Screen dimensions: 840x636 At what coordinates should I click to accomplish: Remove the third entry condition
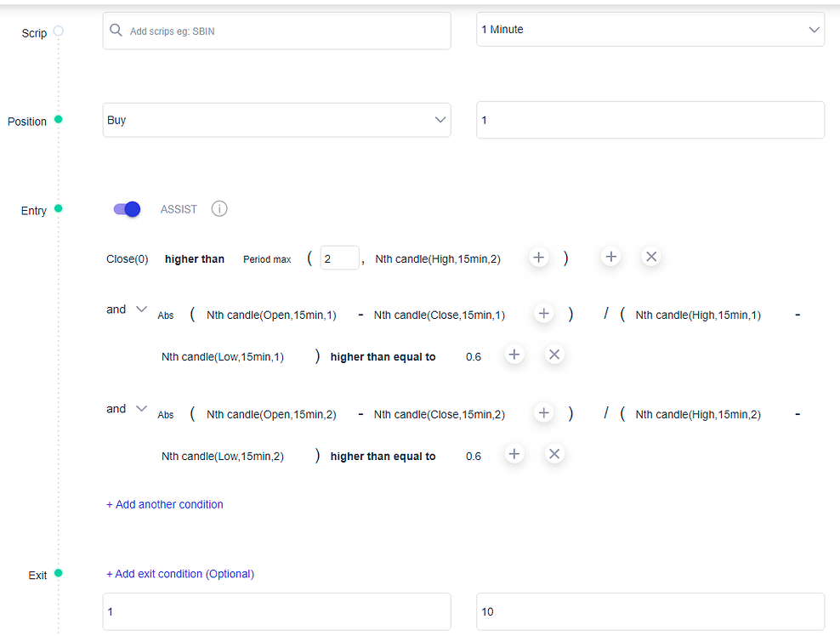553,454
